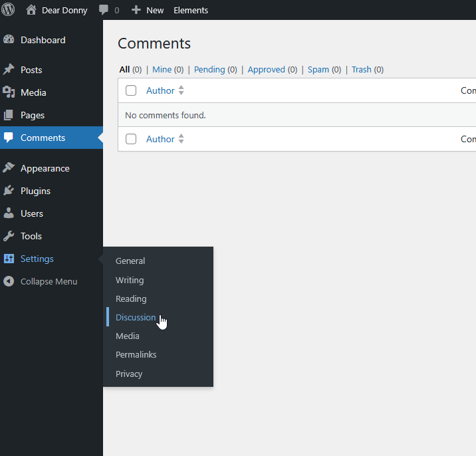Open the comments bubble icon in admin bar
The image size is (476, 456).
(x=104, y=10)
